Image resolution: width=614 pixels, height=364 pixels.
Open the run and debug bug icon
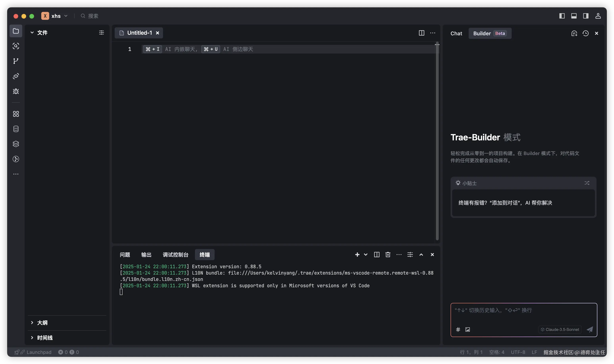16,91
